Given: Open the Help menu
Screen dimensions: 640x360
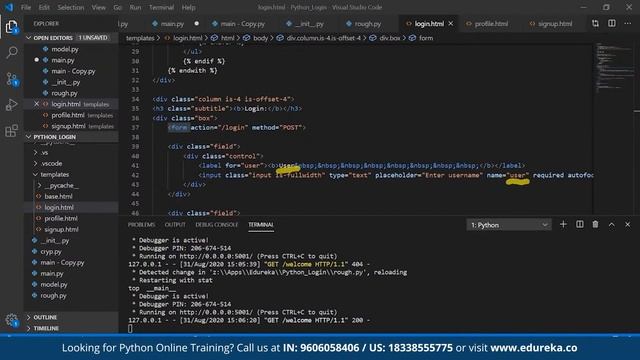Looking at the screenshot, I should 188,7.
